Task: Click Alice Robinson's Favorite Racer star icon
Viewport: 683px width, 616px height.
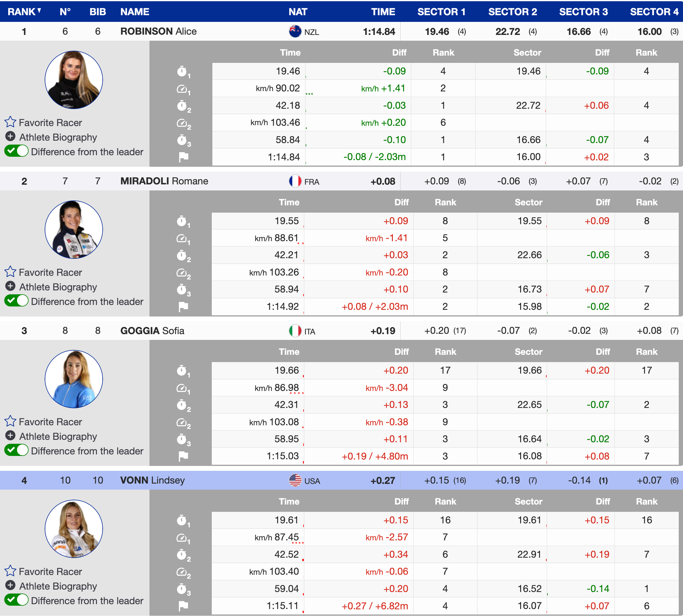Action: (x=10, y=122)
